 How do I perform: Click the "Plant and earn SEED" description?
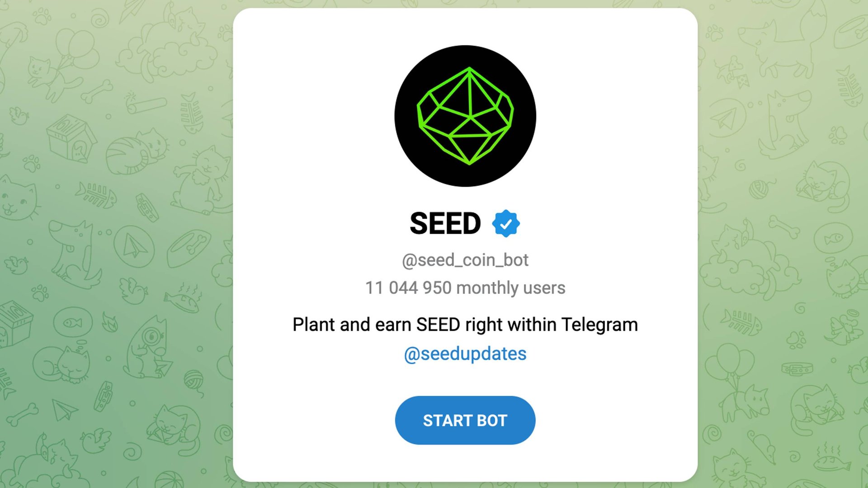coord(465,324)
